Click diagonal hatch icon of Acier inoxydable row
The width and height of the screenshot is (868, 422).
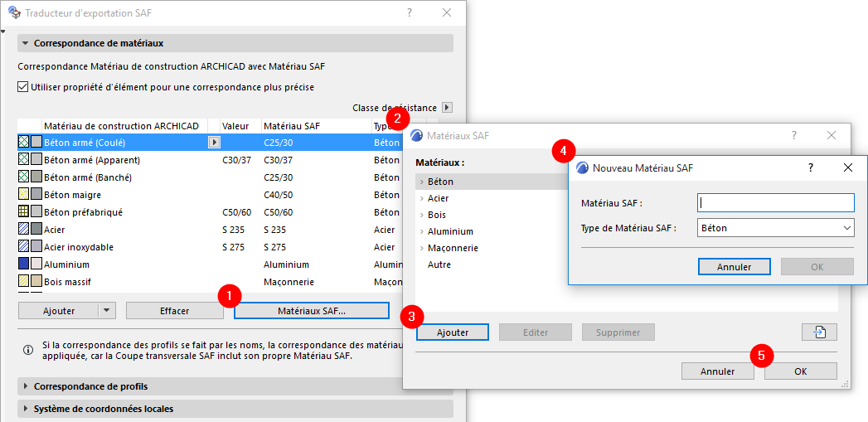coord(24,247)
